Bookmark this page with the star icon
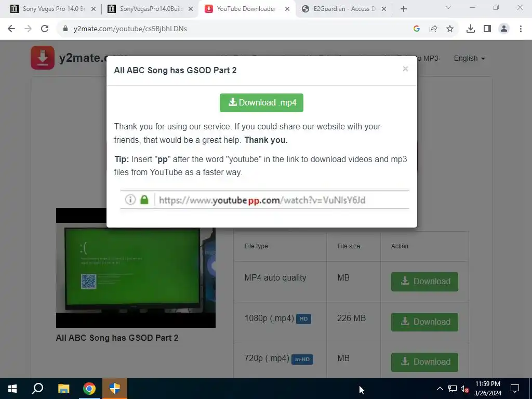The width and height of the screenshot is (532, 399). [x=450, y=29]
